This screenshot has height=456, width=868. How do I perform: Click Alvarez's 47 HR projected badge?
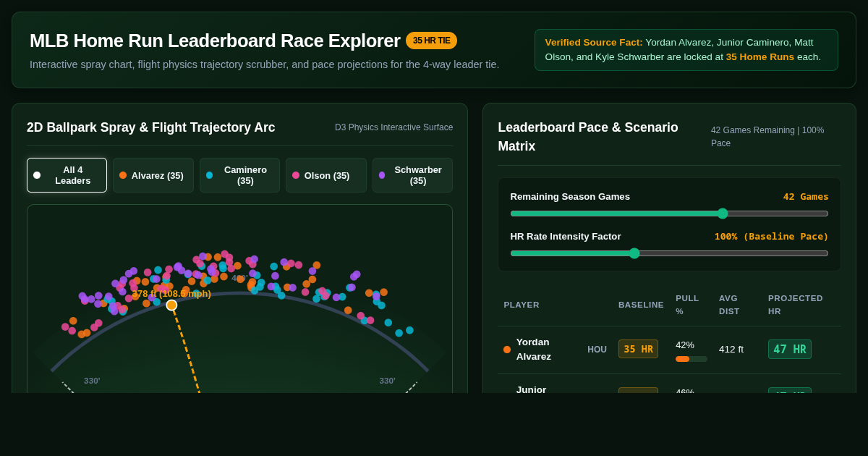pos(790,349)
